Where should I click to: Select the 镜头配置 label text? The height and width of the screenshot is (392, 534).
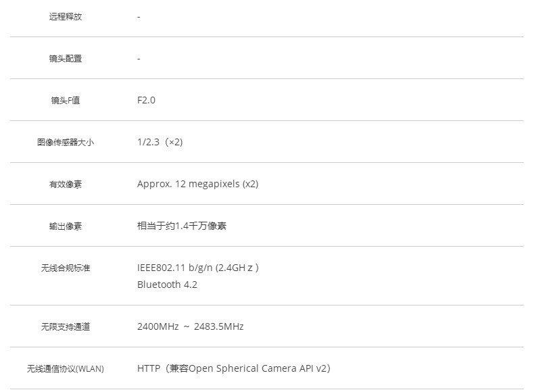(x=66, y=59)
